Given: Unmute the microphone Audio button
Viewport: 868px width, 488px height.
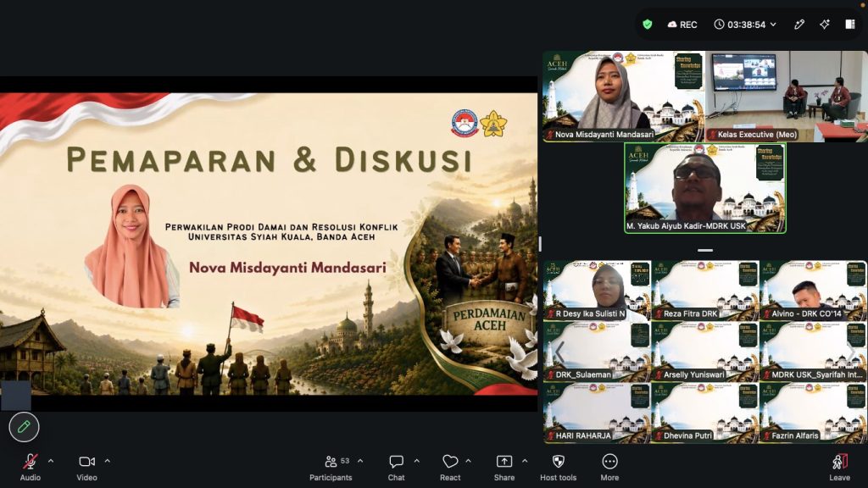Looking at the screenshot, I should point(31,467).
